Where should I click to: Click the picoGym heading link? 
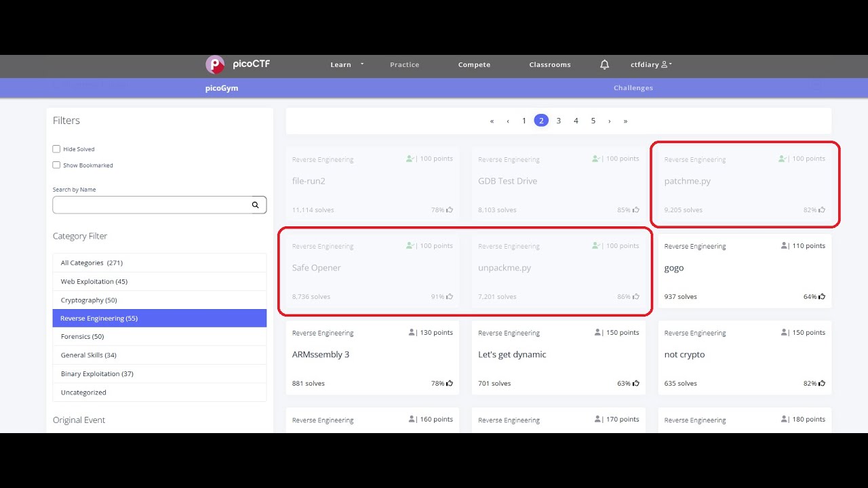pyautogui.click(x=222, y=88)
